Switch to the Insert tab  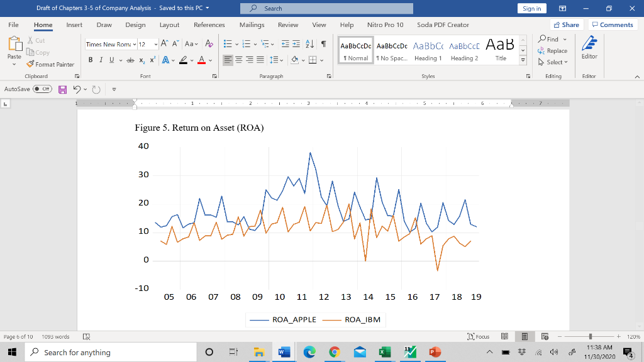point(74,25)
